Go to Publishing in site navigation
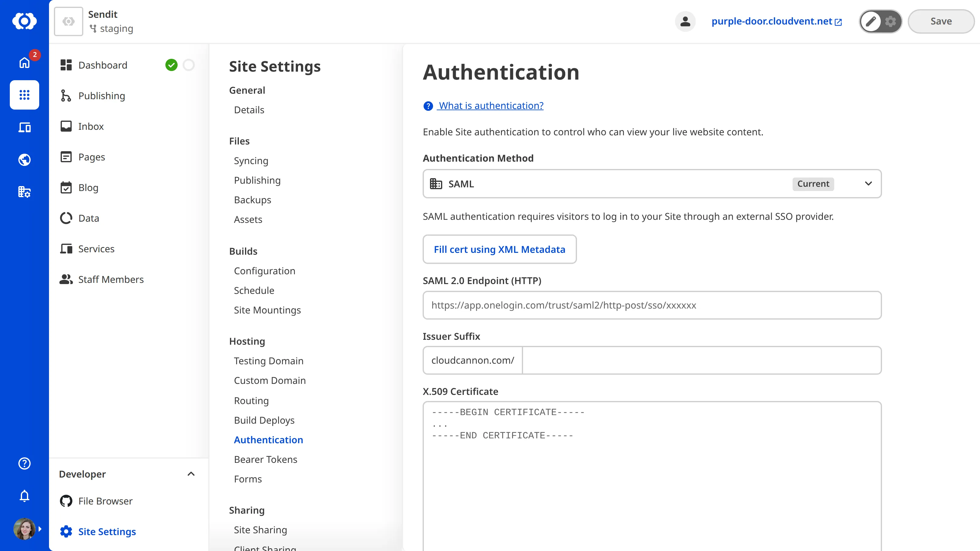The width and height of the screenshot is (980, 551). coord(102,96)
